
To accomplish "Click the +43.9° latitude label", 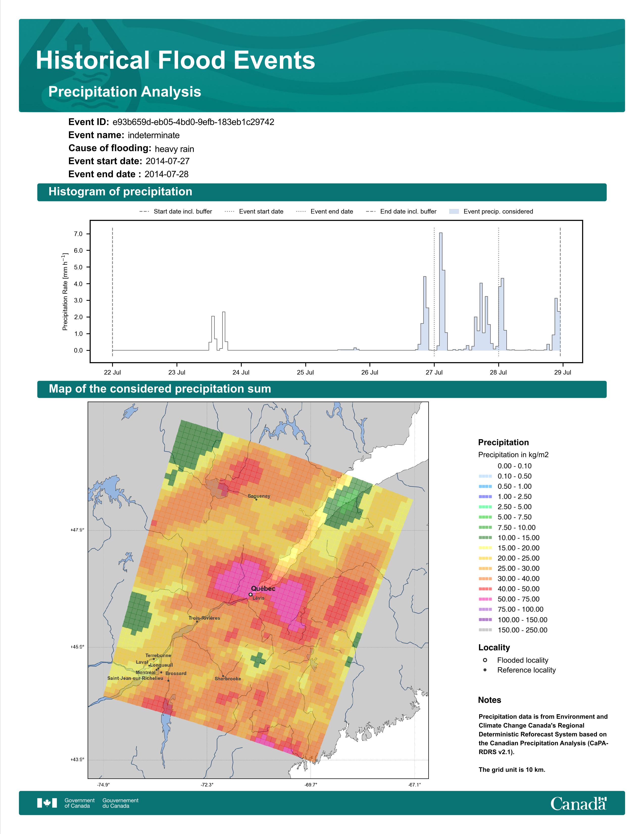I will click(x=77, y=759).
